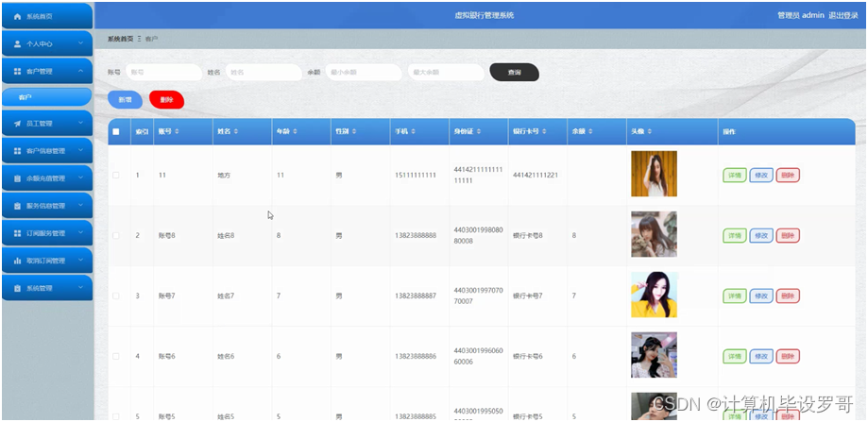Click the row 删除 button for 账号8
The width and height of the screenshot is (868, 422).
pyautogui.click(x=788, y=236)
